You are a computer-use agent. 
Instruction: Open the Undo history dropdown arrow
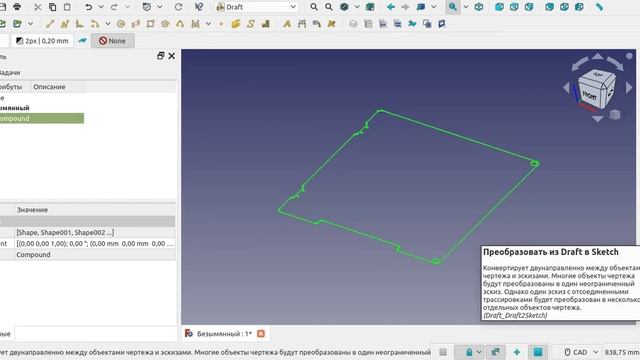pos(101,7)
